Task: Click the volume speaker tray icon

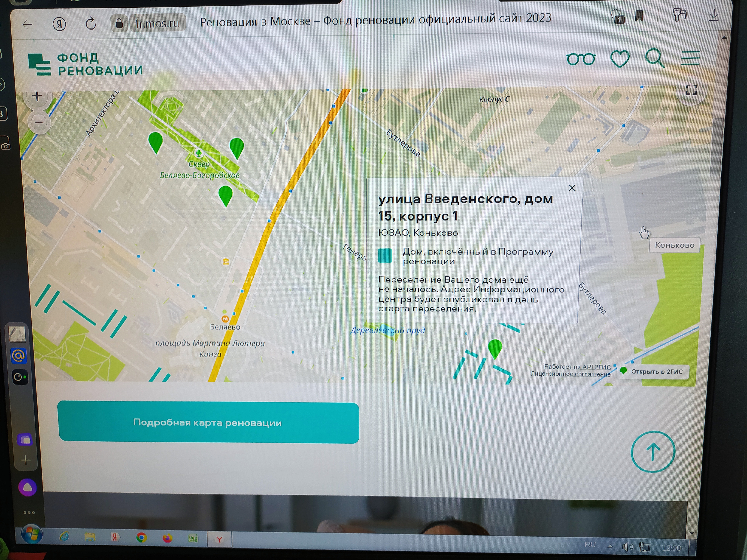Action: [x=627, y=547]
